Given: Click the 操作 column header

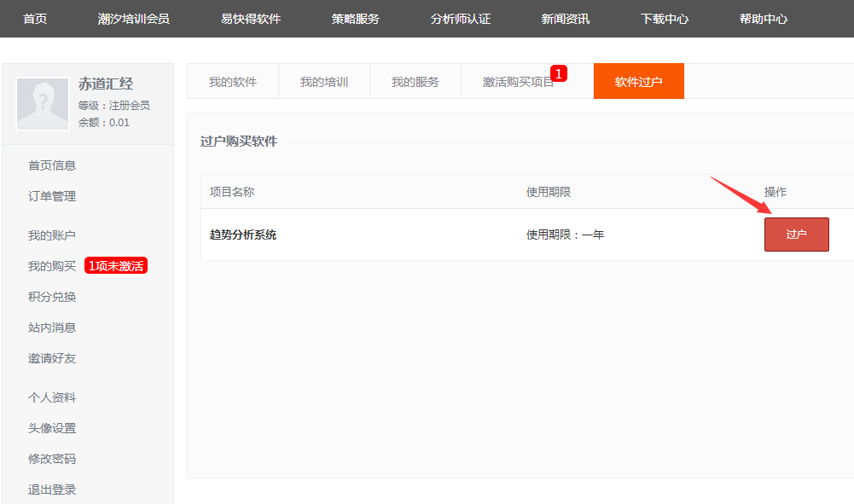Looking at the screenshot, I should click(x=775, y=192).
